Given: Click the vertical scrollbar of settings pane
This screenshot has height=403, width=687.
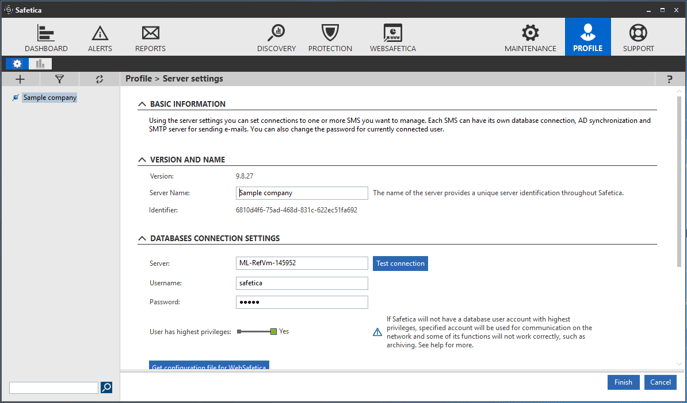Looking at the screenshot, I should pos(679,182).
